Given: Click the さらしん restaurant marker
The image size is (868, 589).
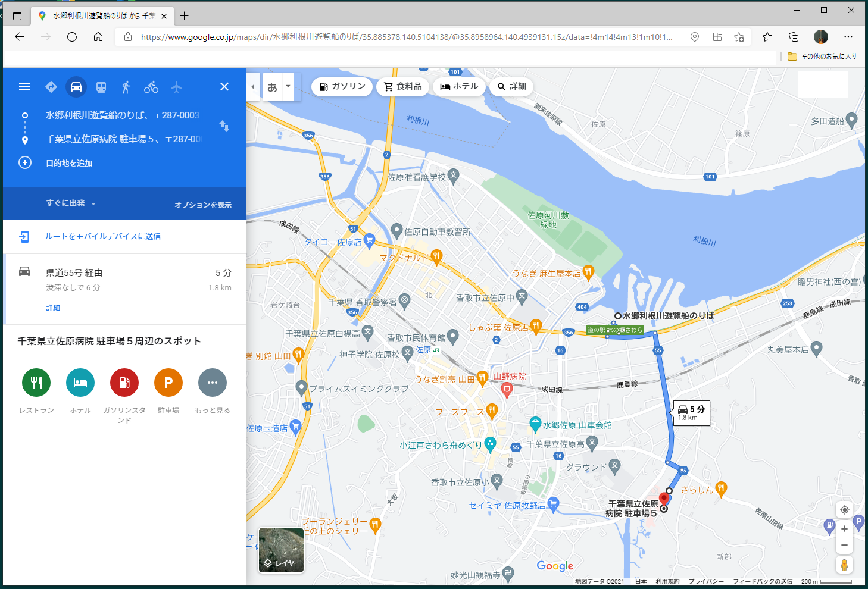Looking at the screenshot, I should click(721, 488).
